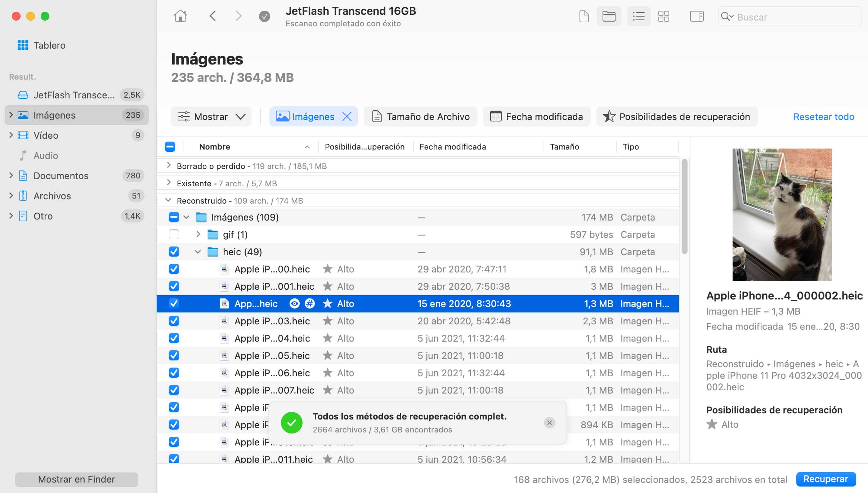
Task: Preview selected file with eye icon
Action: point(294,304)
